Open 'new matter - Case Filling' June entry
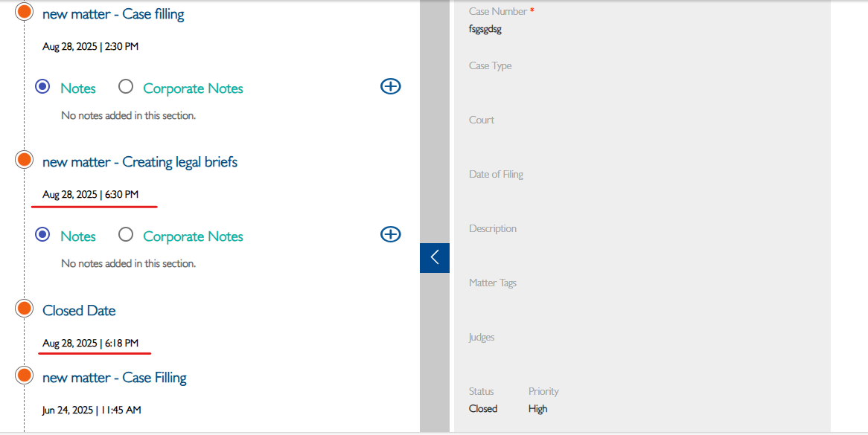Image resolution: width=868 pixels, height=435 pixels. click(x=115, y=378)
